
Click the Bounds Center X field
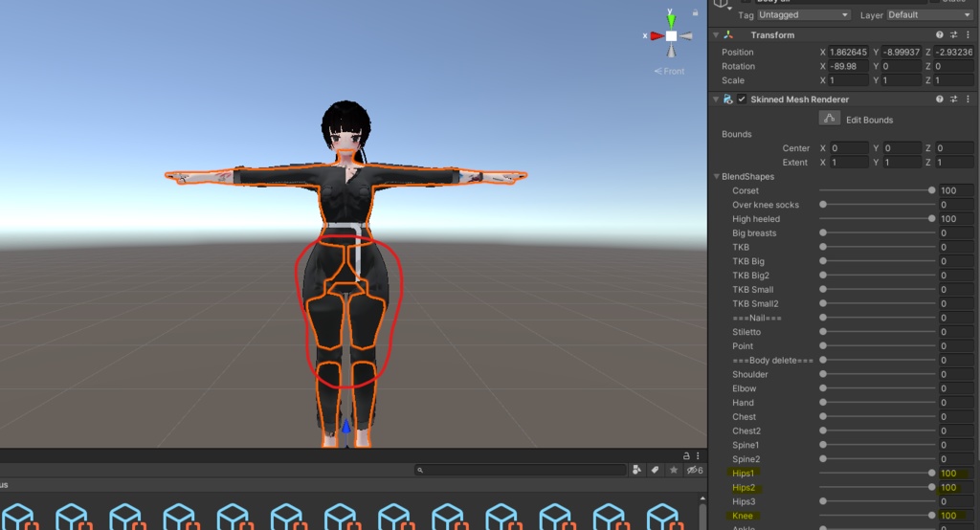pyautogui.click(x=848, y=148)
